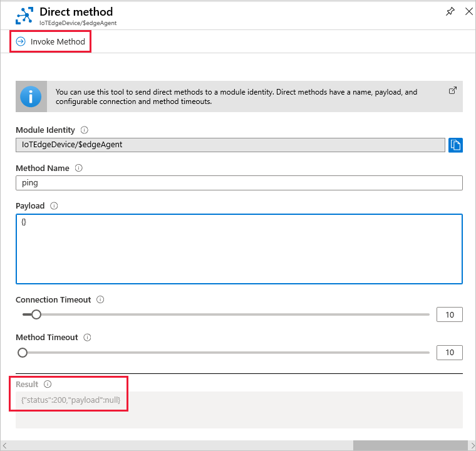Click the Connection Timeout slider handle
This screenshot has height=451, width=476.
coord(36,314)
